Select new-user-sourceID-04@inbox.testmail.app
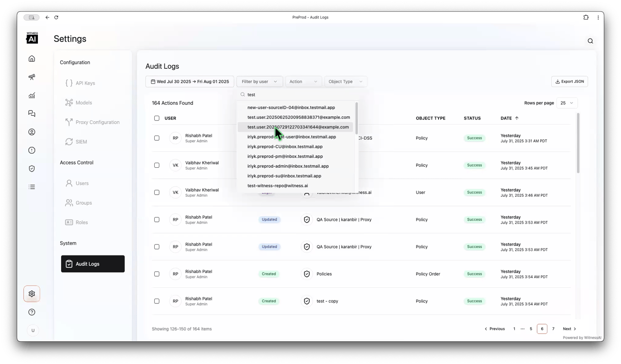Image resolution: width=621 pixels, height=364 pixels. [x=295, y=108]
